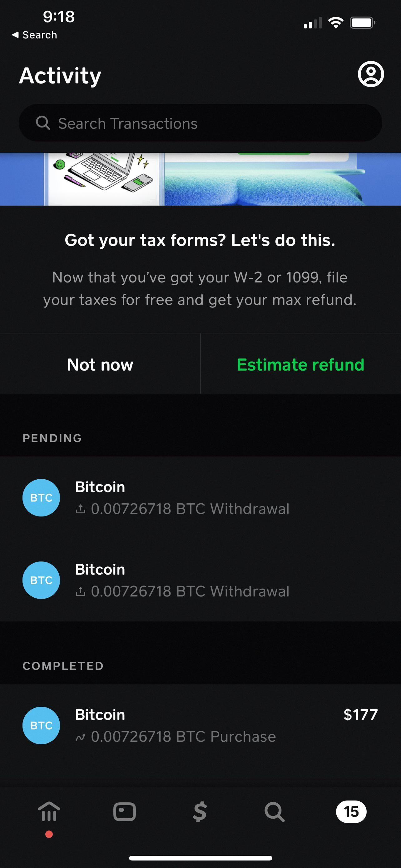Open the Activity tab with 15 badge

click(351, 811)
